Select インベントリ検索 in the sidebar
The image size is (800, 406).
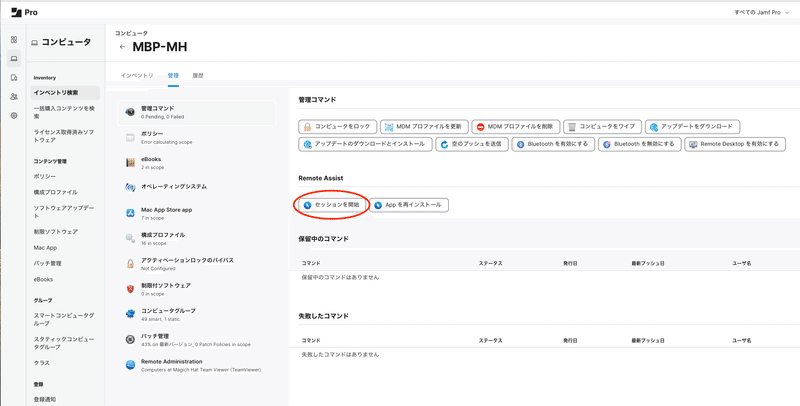65,93
